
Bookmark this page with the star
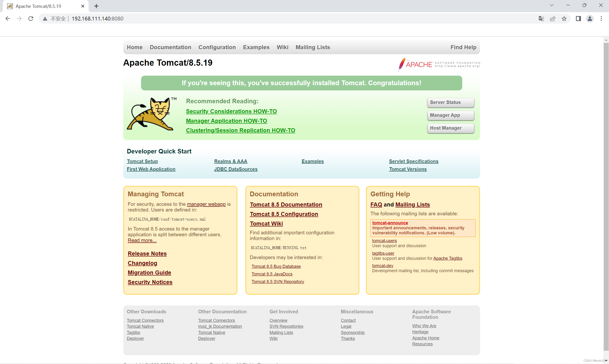[x=564, y=19]
